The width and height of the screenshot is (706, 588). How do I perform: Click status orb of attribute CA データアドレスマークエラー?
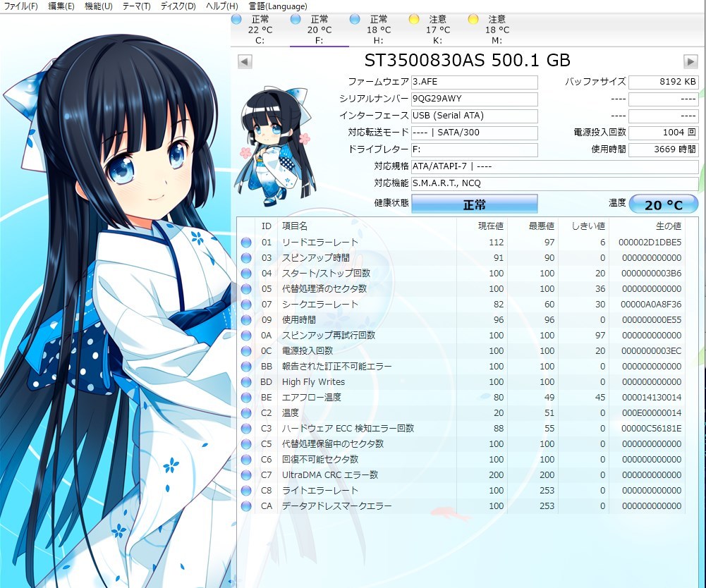click(246, 506)
